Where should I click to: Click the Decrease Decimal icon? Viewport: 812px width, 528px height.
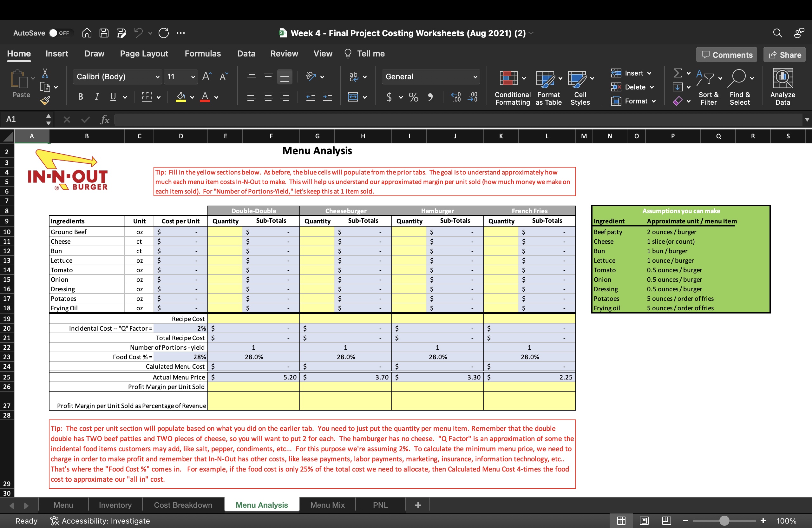pos(473,97)
